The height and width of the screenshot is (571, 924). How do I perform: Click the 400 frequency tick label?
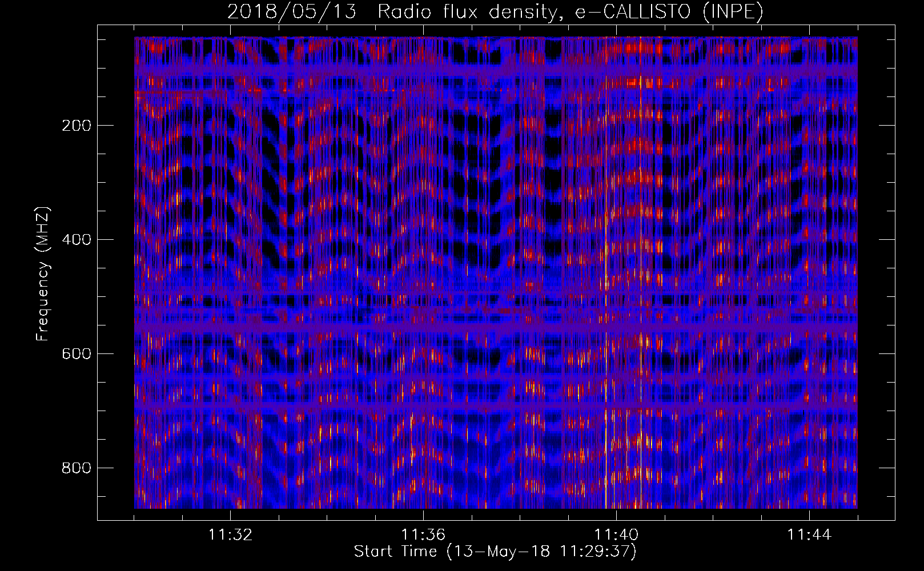(x=76, y=240)
